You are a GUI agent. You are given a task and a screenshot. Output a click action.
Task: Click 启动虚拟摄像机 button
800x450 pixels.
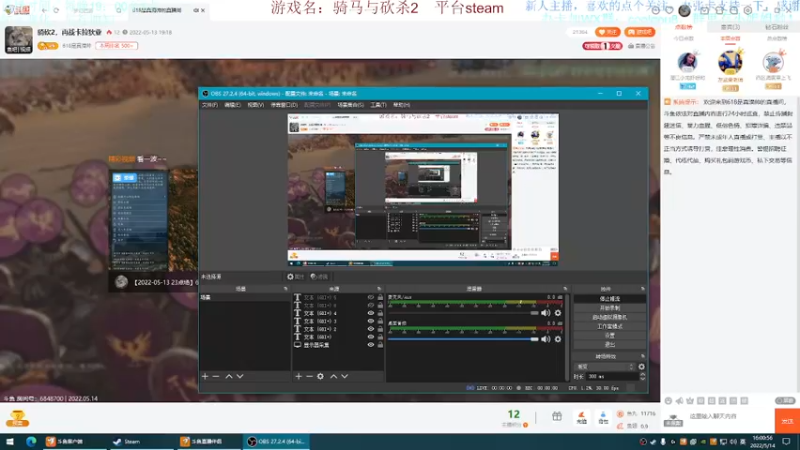610,317
